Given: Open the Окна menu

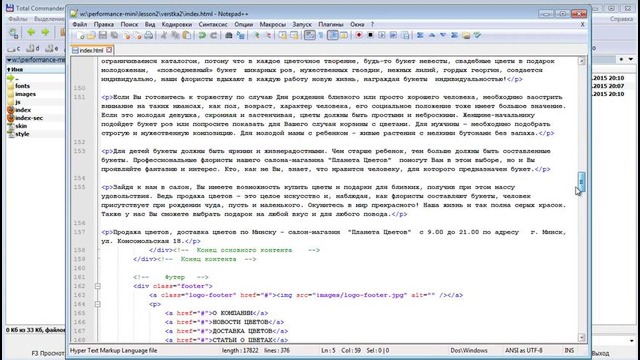Looking at the screenshot, I should click(x=357, y=24).
